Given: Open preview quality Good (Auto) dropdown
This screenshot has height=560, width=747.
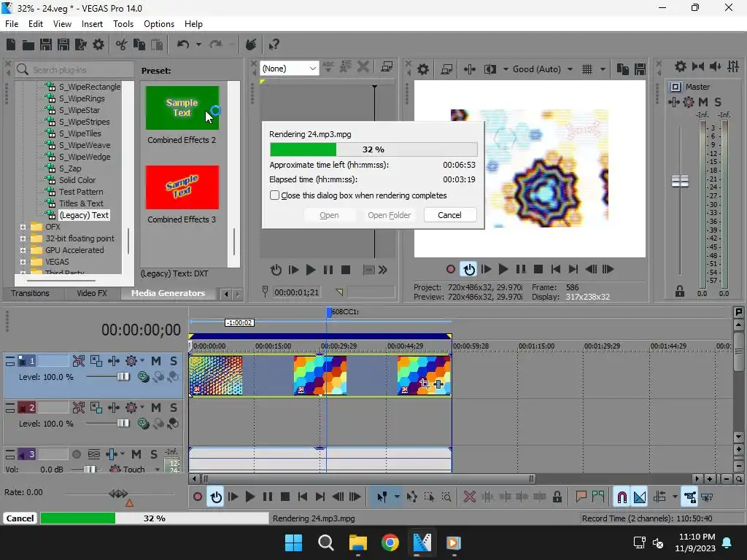Looking at the screenshot, I should click(x=543, y=69).
